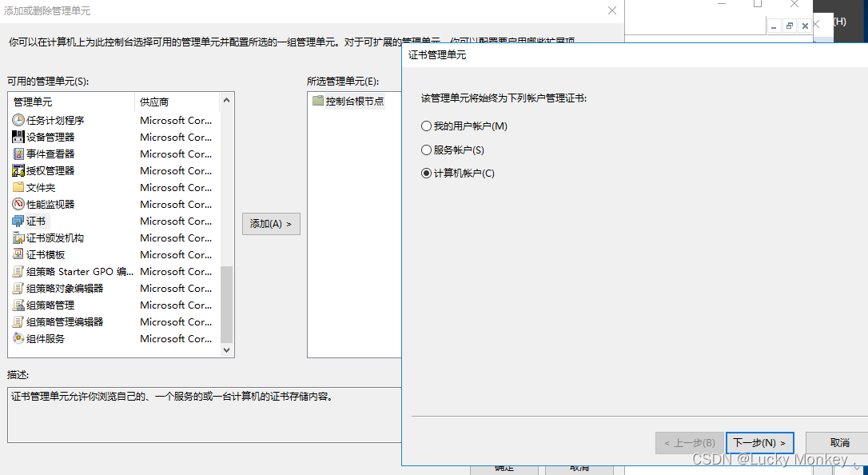Select 控制台根节点 in selected snap-ins
Screen dimensions: 868x475
pyautogui.click(x=354, y=102)
